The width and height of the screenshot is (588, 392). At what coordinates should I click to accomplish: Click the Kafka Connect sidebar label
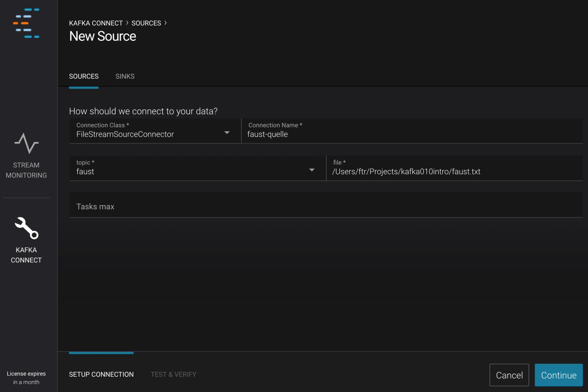pos(26,255)
